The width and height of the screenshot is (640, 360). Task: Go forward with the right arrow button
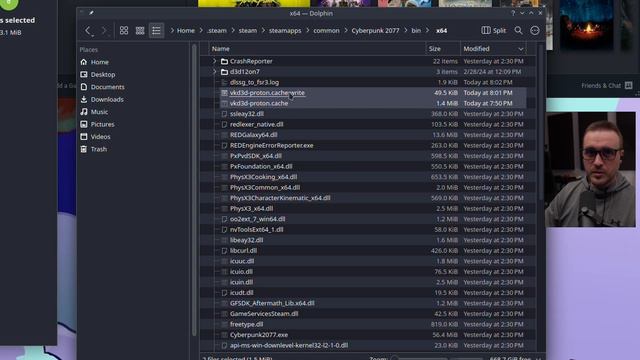click(104, 31)
